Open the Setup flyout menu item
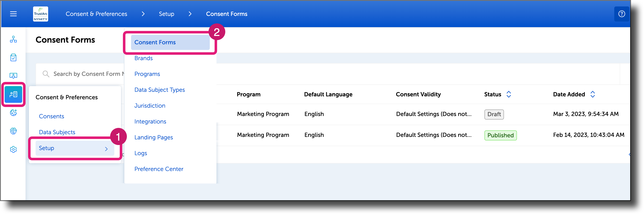Image resolution: width=644 pixels, height=214 pixels. pos(75,148)
